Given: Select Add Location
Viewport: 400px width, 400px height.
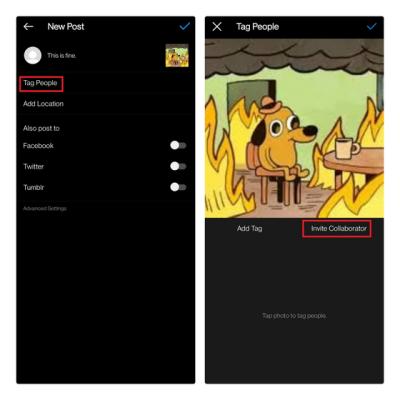Looking at the screenshot, I should (x=43, y=104).
